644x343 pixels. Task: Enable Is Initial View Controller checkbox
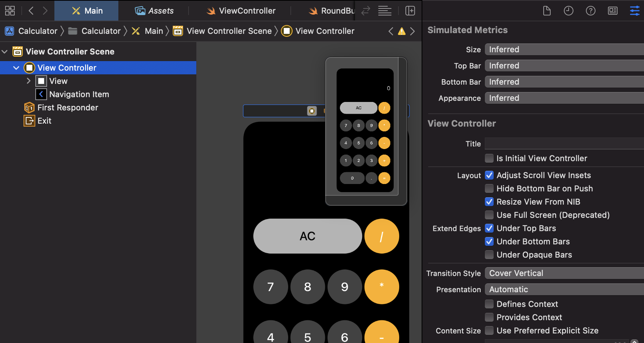pyautogui.click(x=489, y=158)
